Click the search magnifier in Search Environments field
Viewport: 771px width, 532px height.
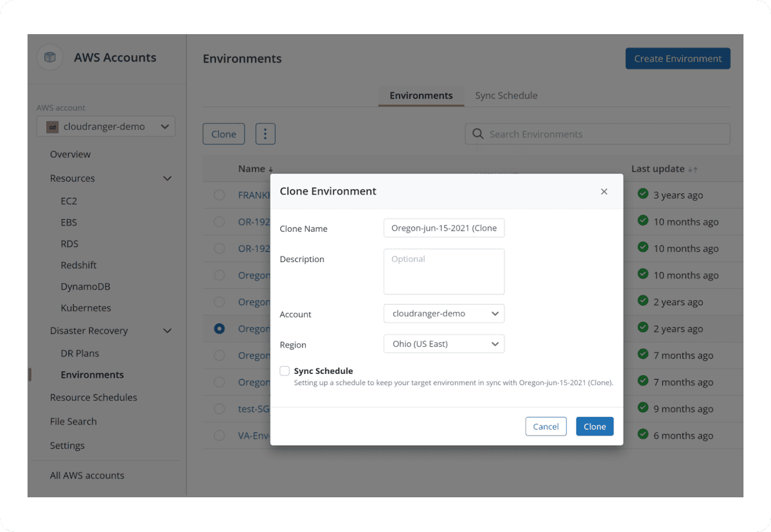point(477,134)
